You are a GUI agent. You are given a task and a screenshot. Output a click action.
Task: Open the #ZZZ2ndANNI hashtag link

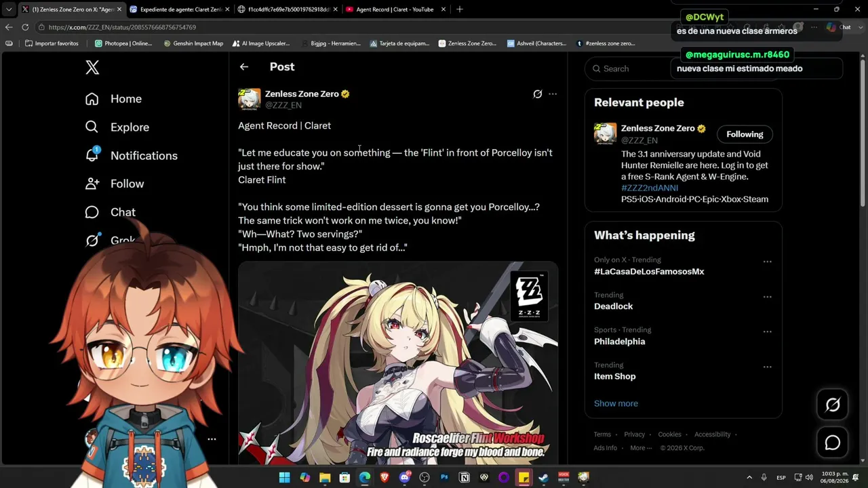point(650,188)
